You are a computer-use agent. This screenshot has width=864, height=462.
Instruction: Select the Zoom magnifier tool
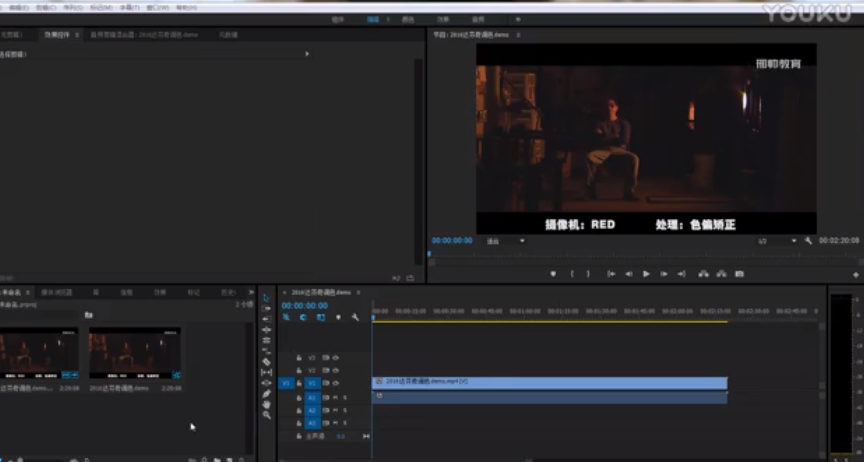[266, 415]
